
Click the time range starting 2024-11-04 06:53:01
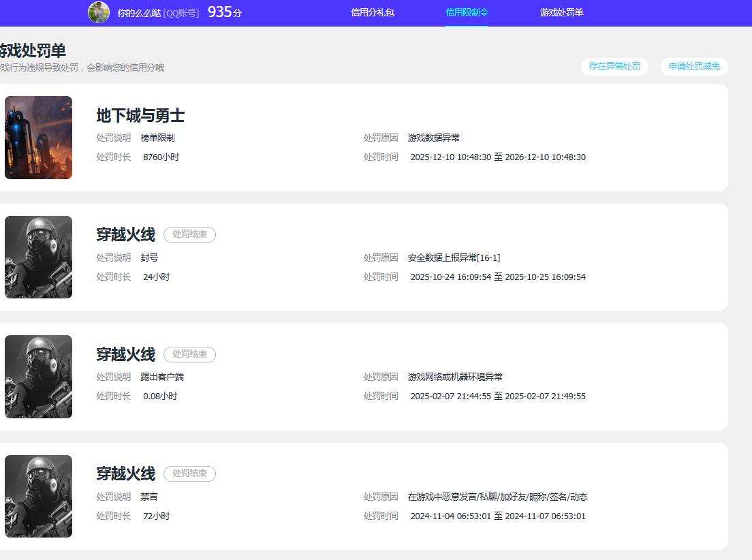pyautogui.click(x=498, y=516)
